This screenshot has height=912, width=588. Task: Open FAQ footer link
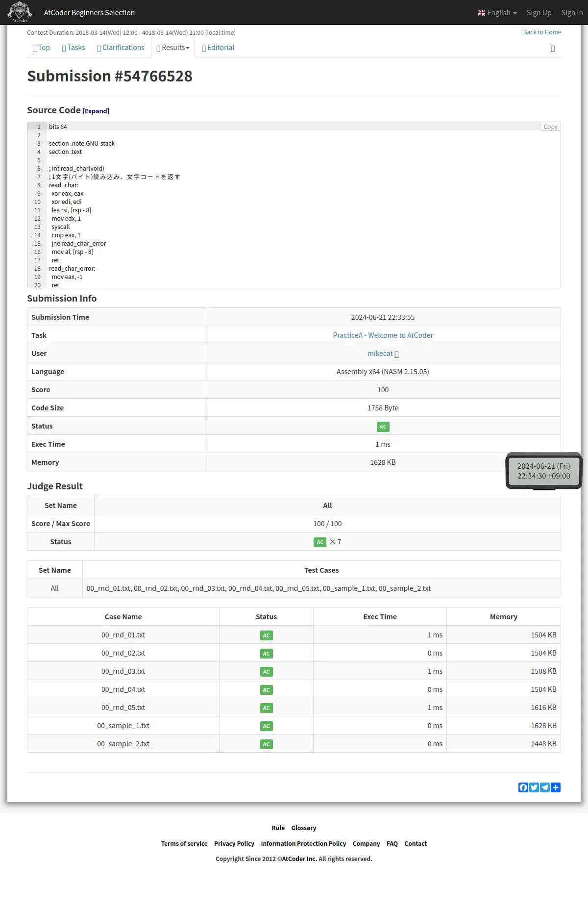(x=392, y=844)
